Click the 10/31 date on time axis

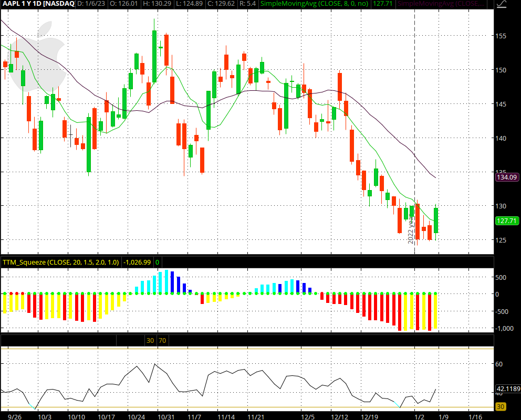point(166,417)
